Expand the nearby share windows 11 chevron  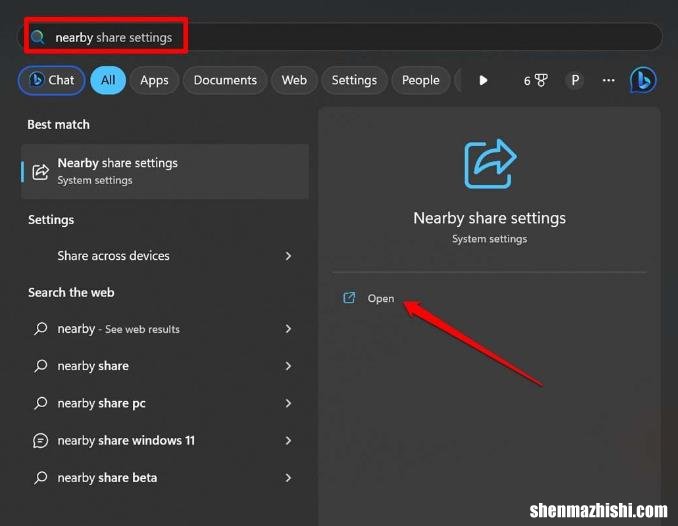(x=288, y=441)
